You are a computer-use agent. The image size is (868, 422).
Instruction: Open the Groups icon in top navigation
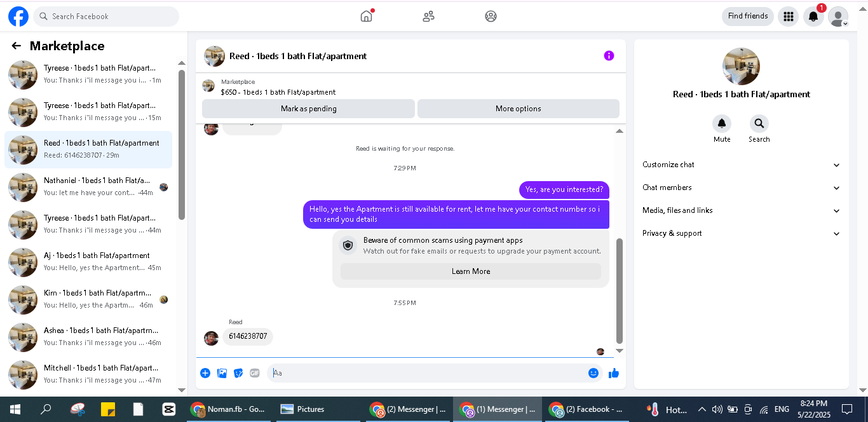(x=491, y=17)
